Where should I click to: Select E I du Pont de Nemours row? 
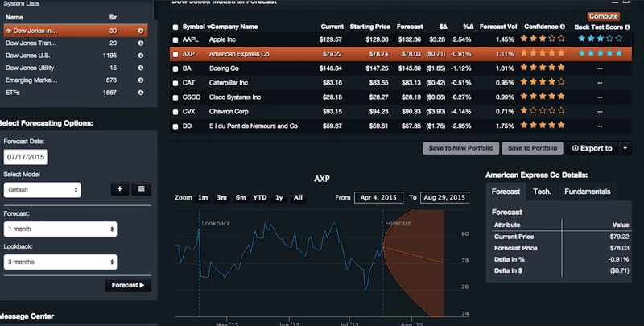tap(401, 126)
